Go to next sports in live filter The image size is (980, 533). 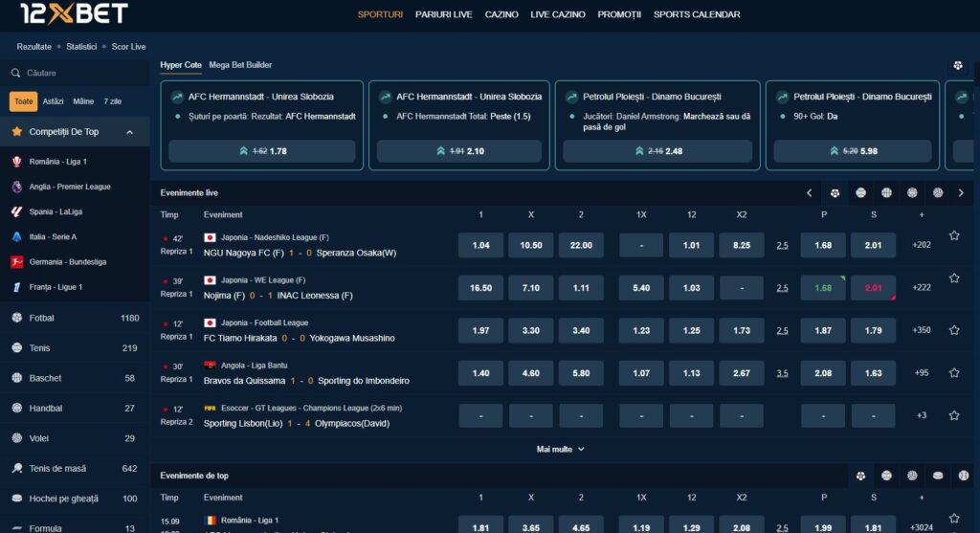961,193
